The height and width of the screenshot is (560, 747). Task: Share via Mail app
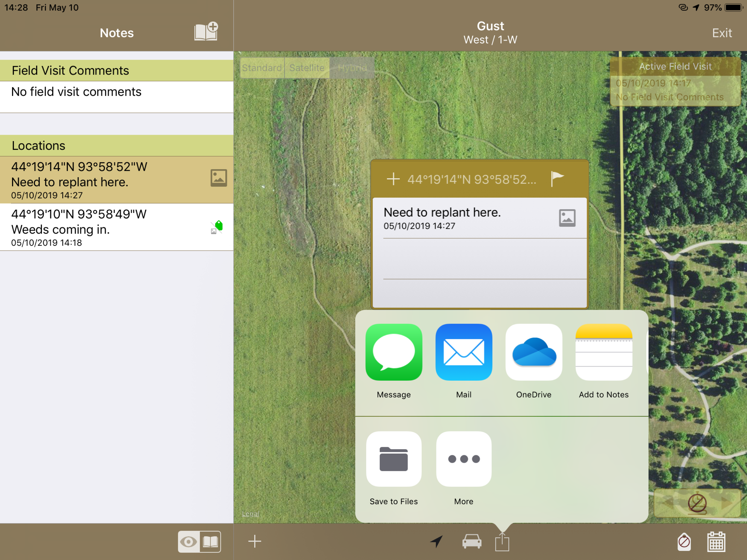click(x=464, y=352)
